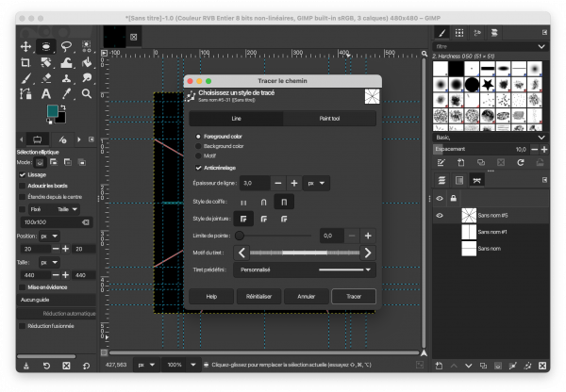Reset tool options to defaults icon
The width and height of the screenshot is (566, 392).
(86, 366)
